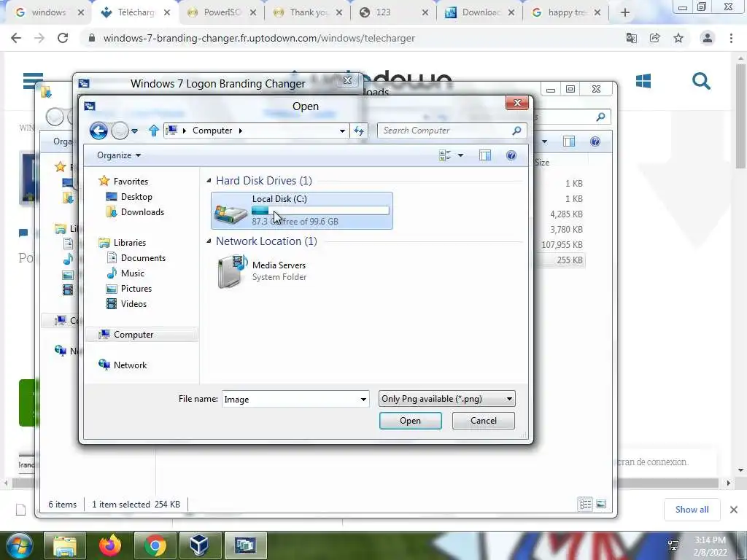Open a new browser tab
Image resolution: width=747 pixels, height=560 pixels.
625,13
